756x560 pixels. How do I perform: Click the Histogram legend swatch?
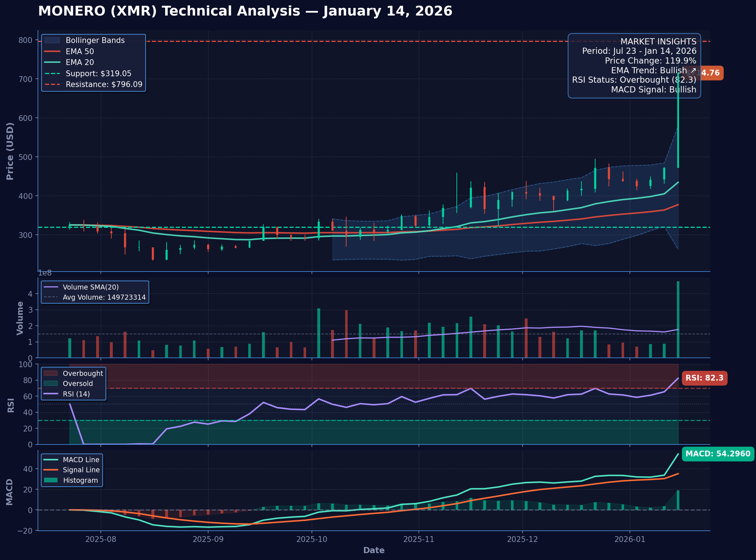51,480
